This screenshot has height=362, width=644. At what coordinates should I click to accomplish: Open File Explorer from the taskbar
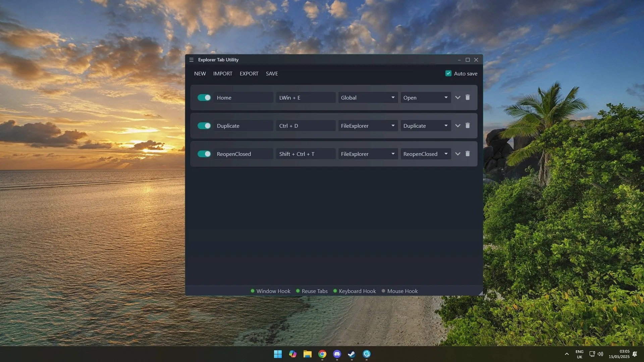click(307, 354)
